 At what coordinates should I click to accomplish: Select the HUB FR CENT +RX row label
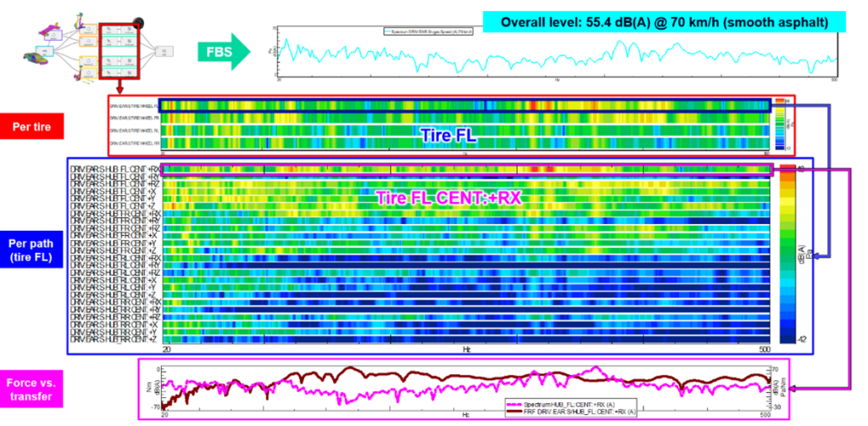tap(114, 213)
